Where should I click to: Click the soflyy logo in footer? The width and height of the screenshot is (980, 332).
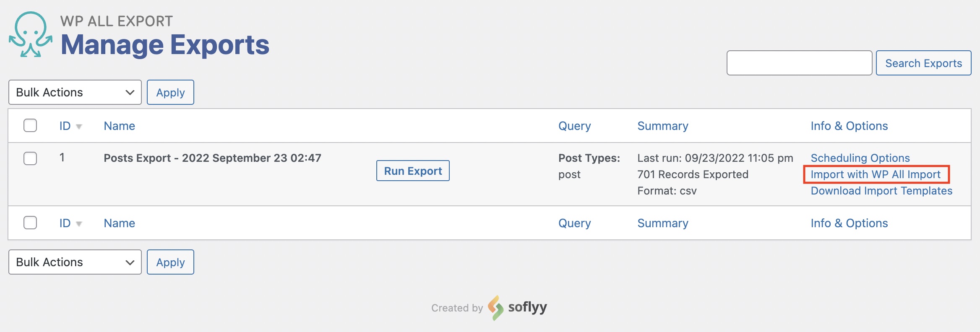tap(518, 308)
